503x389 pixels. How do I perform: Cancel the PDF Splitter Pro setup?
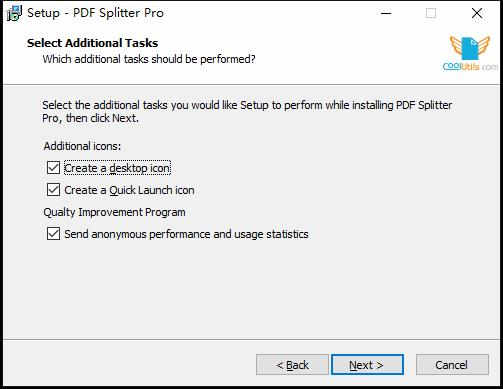(x=452, y=365)
